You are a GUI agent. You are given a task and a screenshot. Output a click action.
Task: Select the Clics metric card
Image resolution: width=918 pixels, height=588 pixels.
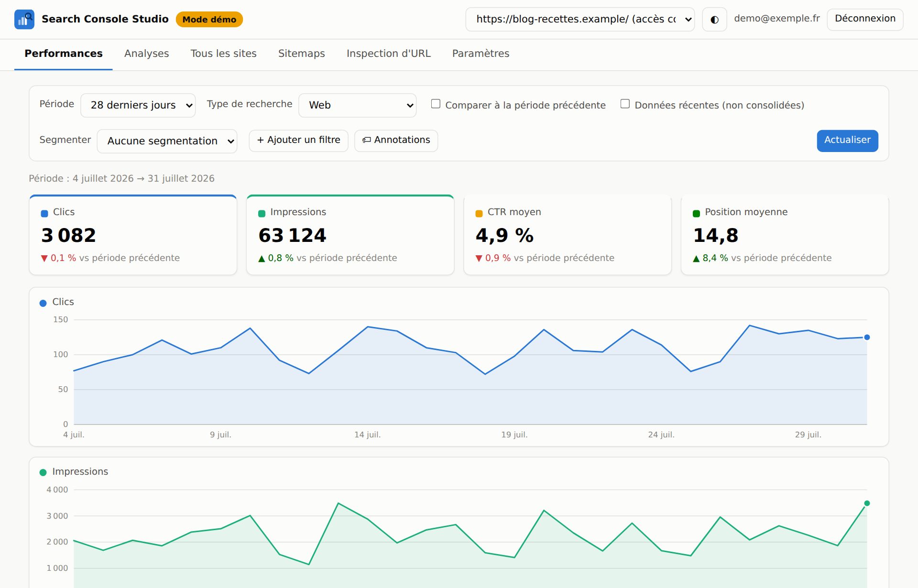[x=133, y=235]
